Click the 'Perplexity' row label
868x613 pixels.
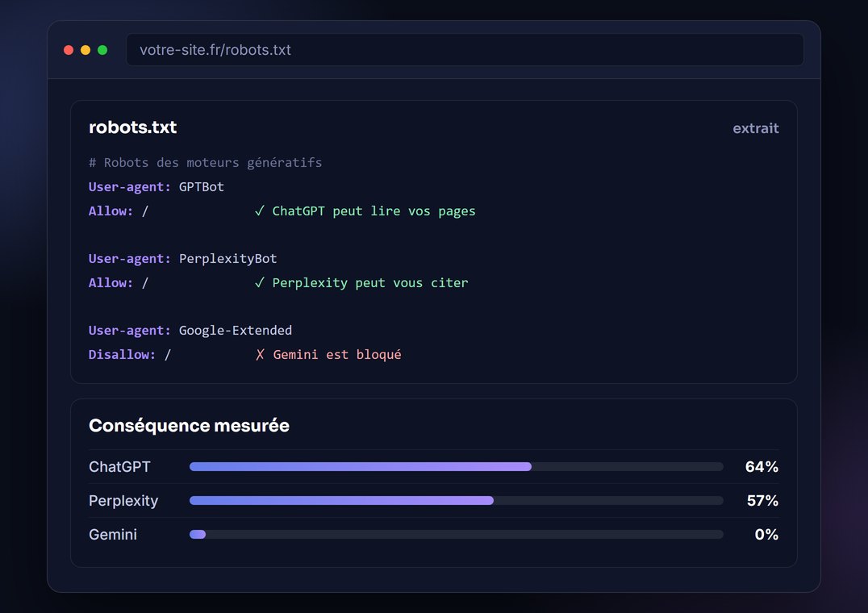pos(123,501)
